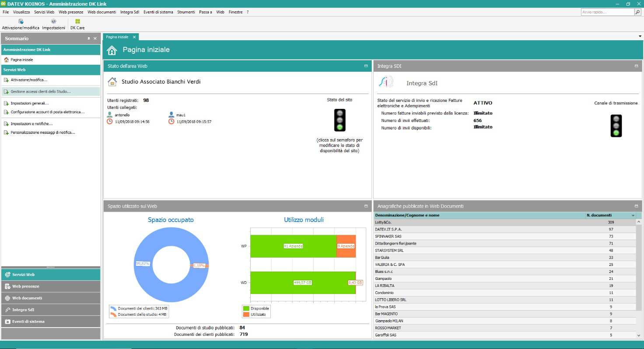The height and width of the screenshot is (349, 644).
Task: Click the icon next to Impostazioni e notifiche
Action: coord(6,124)
